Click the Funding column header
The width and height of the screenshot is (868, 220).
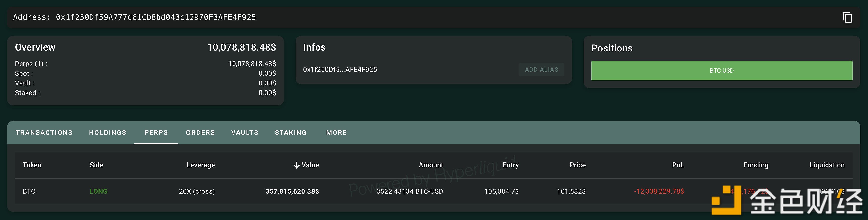tap(756, 165)
